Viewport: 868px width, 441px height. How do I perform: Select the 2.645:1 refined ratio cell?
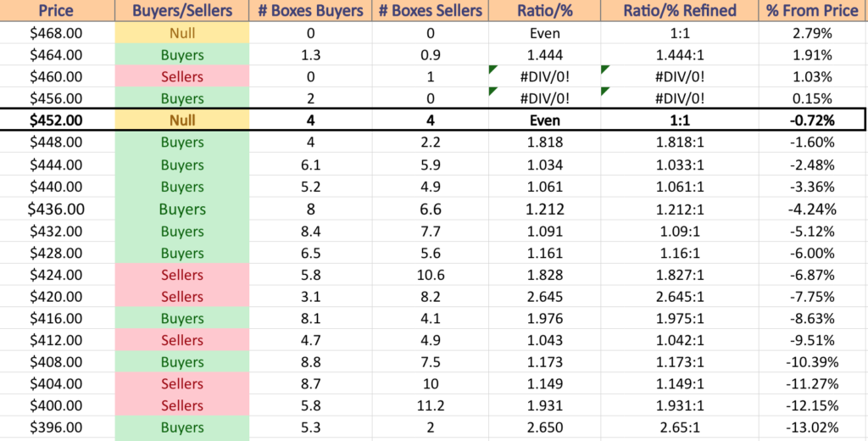point(679,296)
